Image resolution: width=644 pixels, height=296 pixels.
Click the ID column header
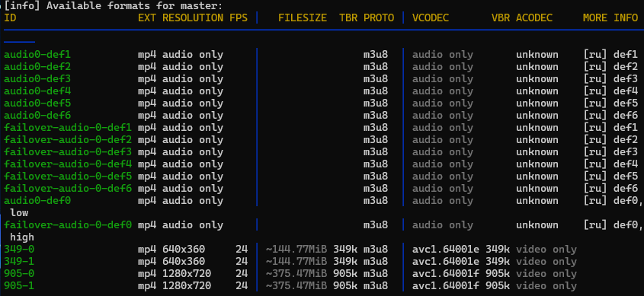pos(10,18)
